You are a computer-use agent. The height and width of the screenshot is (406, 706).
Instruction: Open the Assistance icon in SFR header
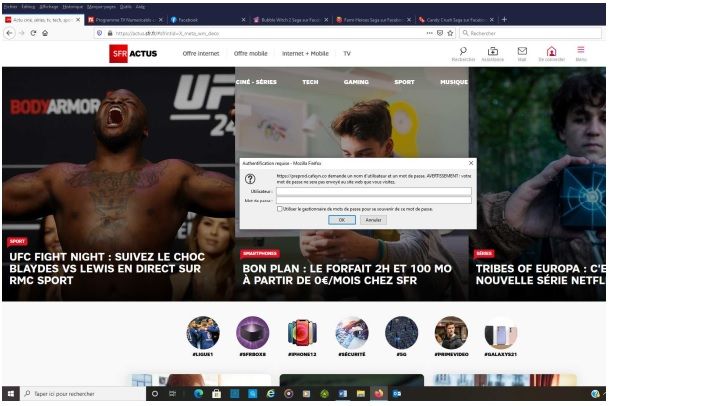[492, 51]
